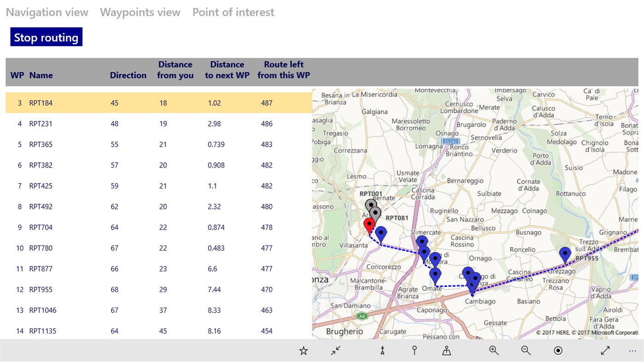Select the highlighted RPT184 waypoint row
This screenshot has height=362, width=644.
(159, 103)
